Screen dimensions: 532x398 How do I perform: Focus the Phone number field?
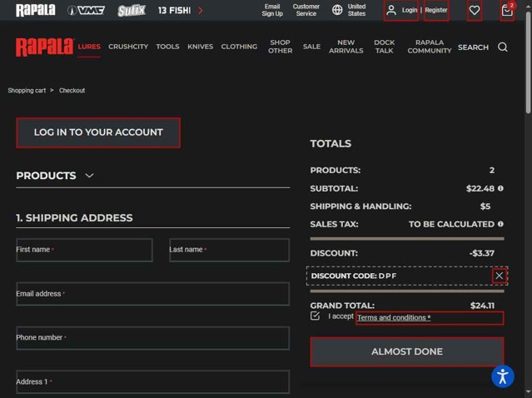(152, 338)
